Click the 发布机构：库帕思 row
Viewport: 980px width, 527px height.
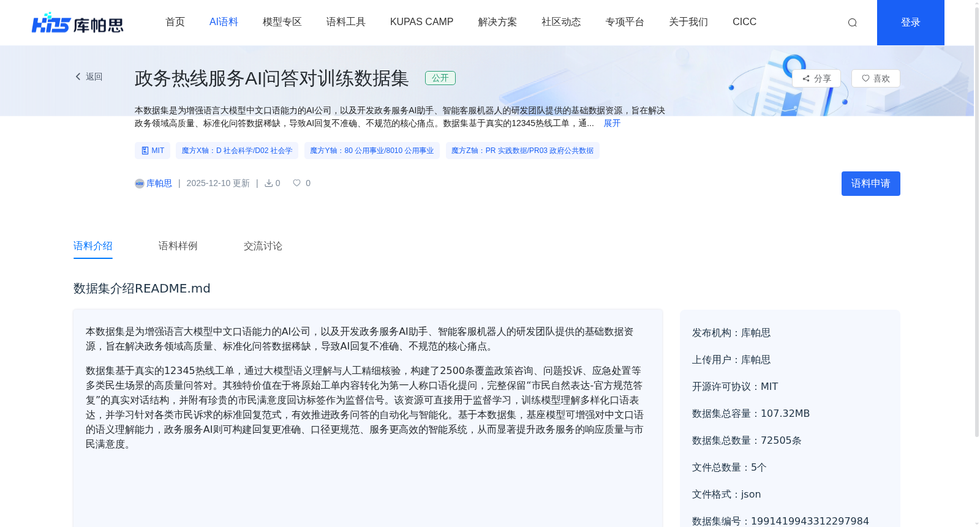pyautogui.click(x=731, y=333)
